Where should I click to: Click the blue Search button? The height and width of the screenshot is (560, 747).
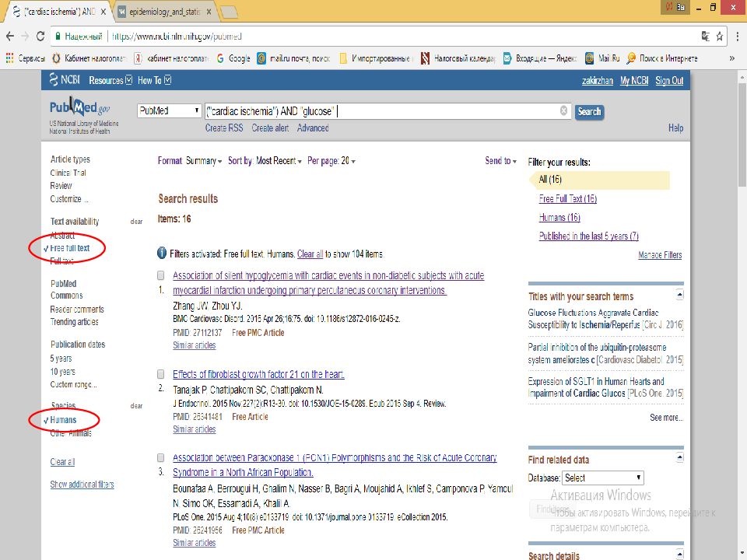(x=589, y=112)
